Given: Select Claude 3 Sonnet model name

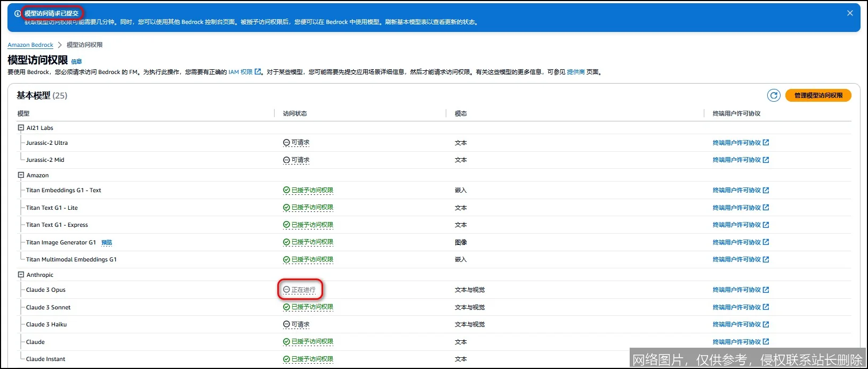Looking at the screenshot, I should click(x=49, y=307).
